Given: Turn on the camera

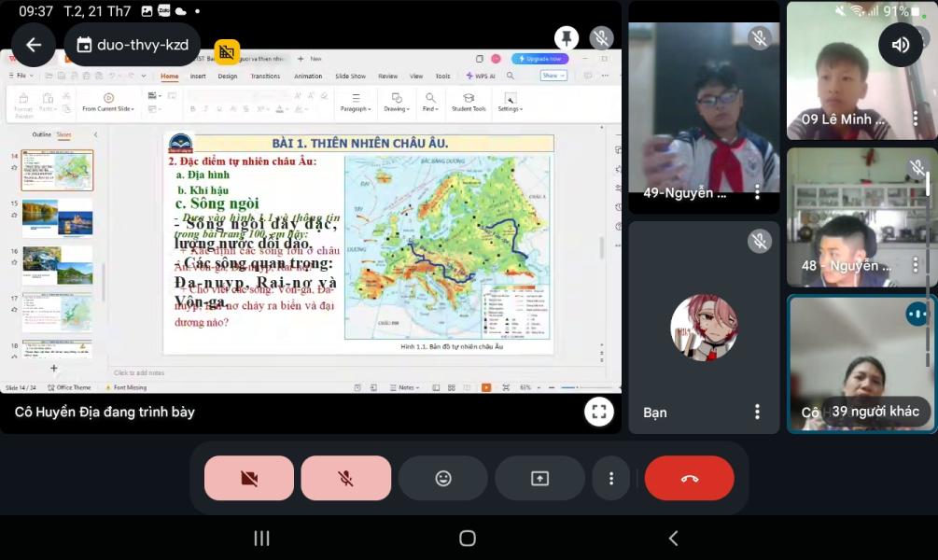Looking at the screenshot, I should point(249,478).
